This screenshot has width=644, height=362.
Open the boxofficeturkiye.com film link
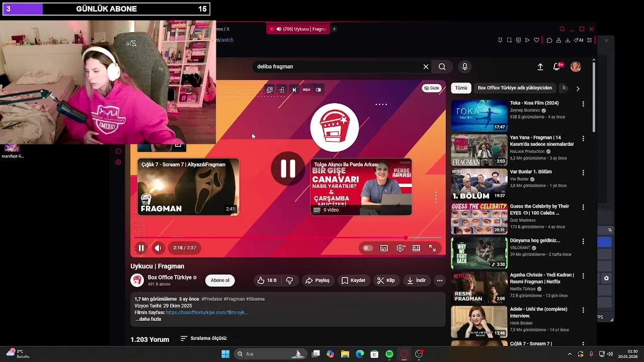pos(207,312)
